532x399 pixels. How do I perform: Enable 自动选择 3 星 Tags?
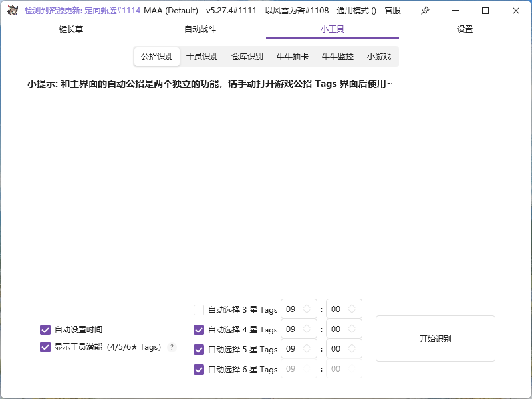(x=198, y=309)
